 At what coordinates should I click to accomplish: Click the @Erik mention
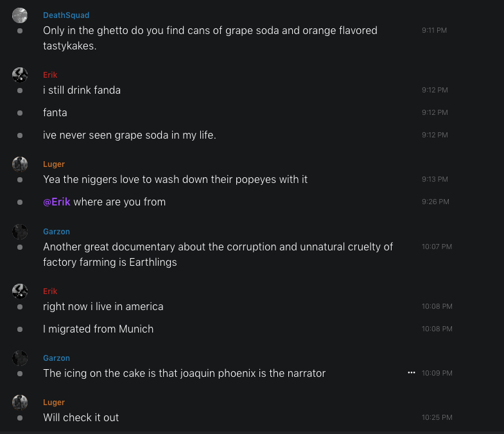(x=56, y=202)
